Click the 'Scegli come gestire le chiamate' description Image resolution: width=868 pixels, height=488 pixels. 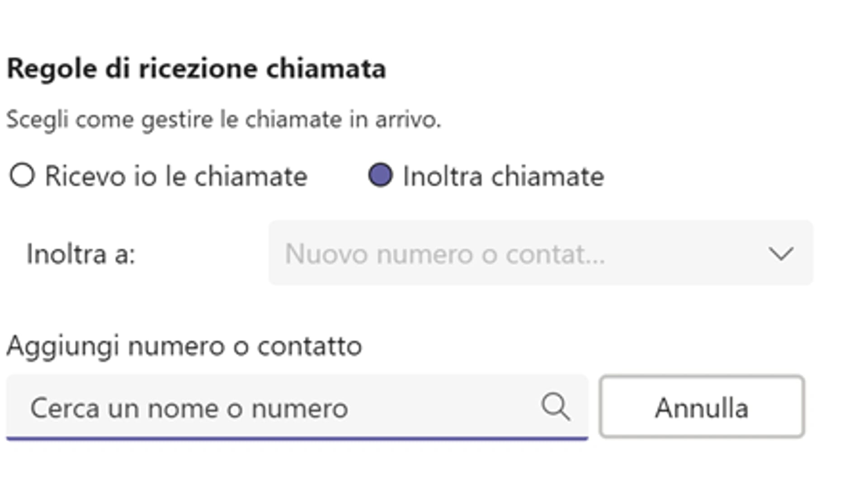(x=223, y=120)
